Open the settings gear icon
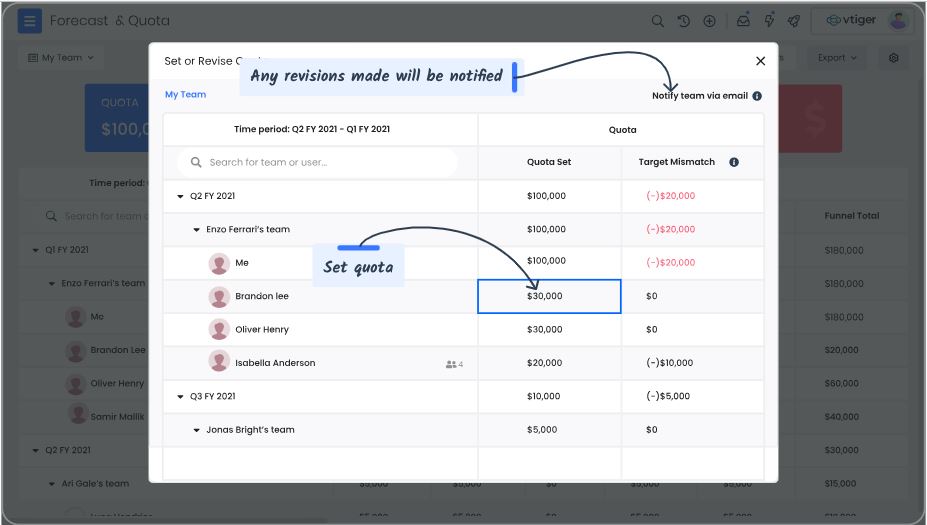This screenshot has height=525, width=927. point(893,58)
